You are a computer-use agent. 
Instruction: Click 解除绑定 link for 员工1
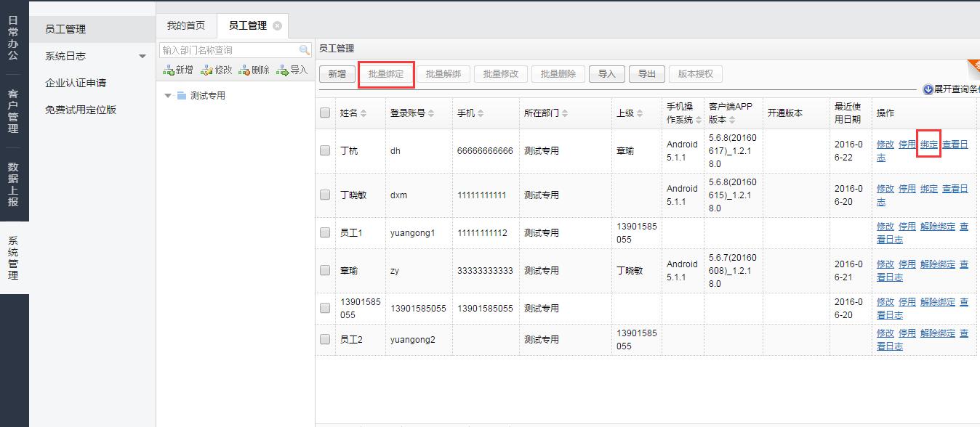[x=937, y=226]
